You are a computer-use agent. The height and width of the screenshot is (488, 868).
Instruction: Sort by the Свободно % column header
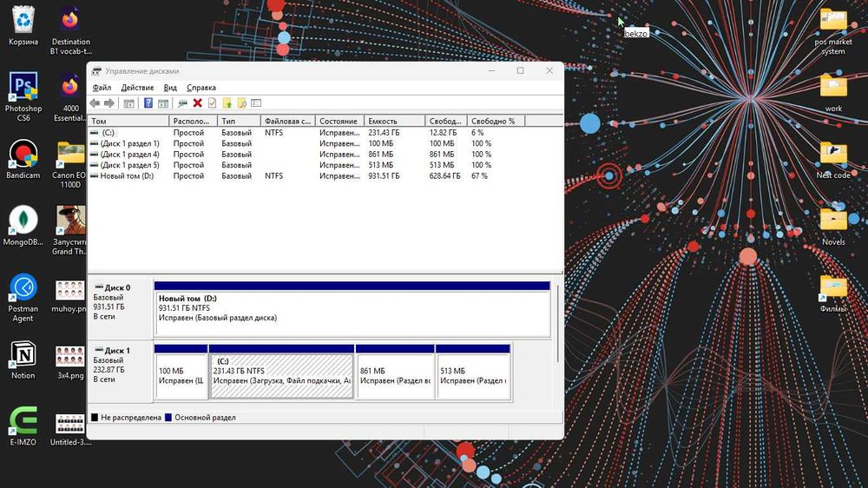tap(496, 121)
